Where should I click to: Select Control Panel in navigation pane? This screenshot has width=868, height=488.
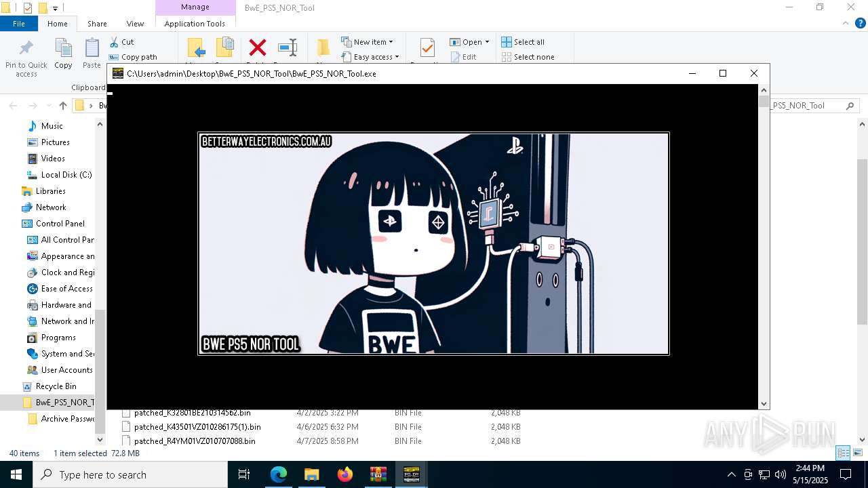(60, 224)
